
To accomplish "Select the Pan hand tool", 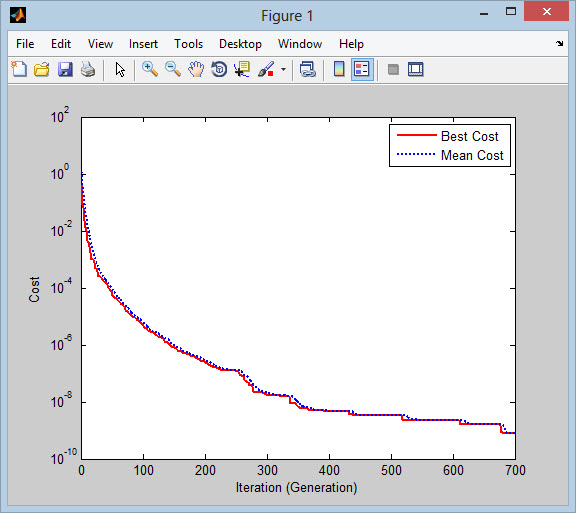I will coord(196,69).
